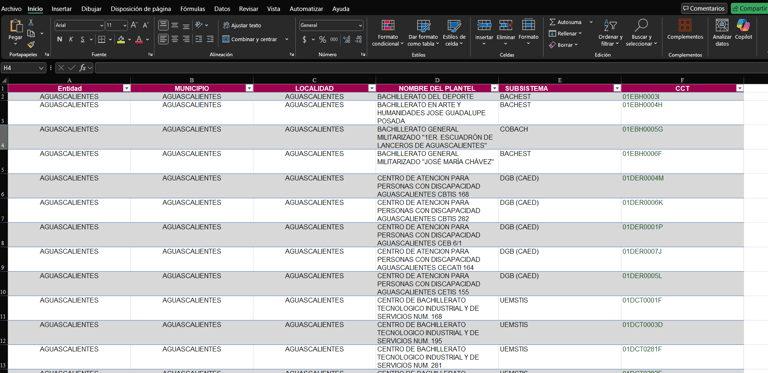Click the Comentarios button

pos(704,8)
